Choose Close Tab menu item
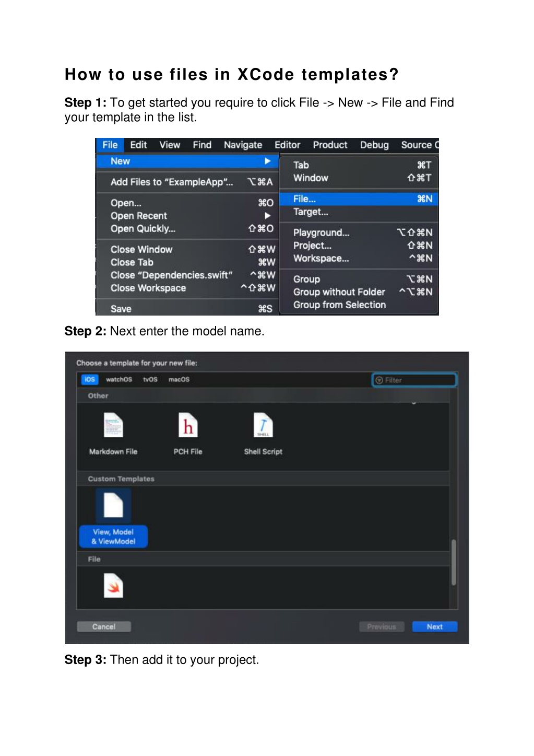This screenshot has height=756, width=534. (x=187, y=262)
